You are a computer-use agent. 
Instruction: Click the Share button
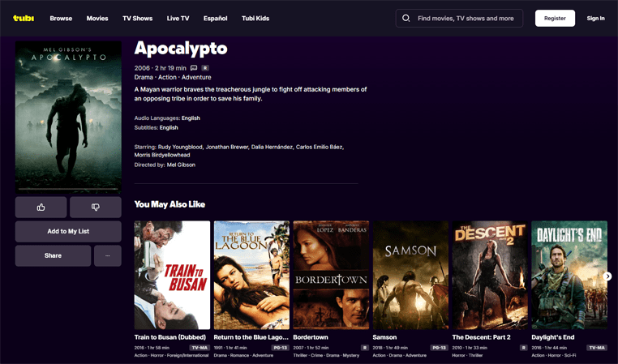tap(54, 255)
